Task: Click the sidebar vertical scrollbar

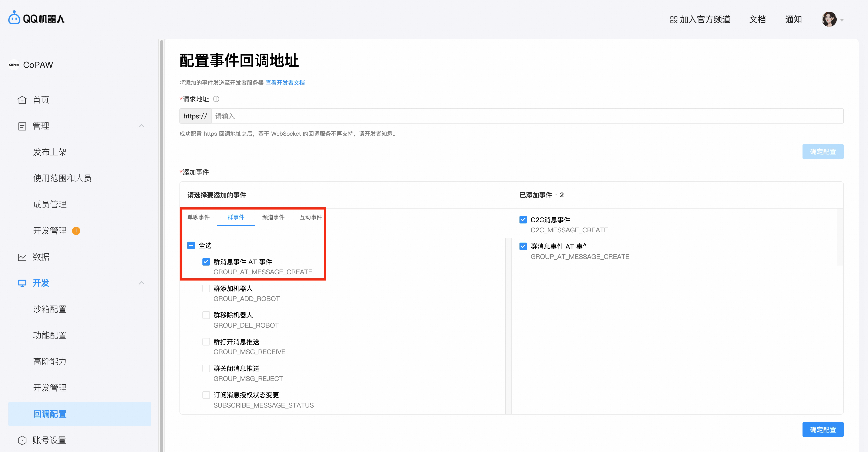Action: pos(161,236)
